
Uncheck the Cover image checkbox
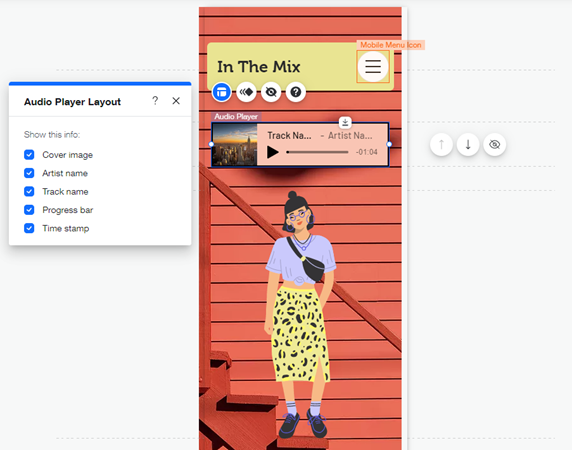point(29,155)
